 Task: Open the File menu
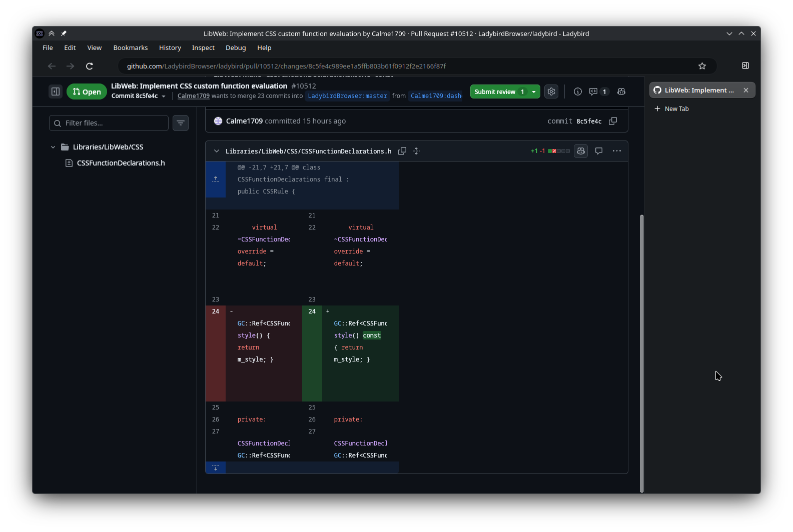tap(48, 48)
